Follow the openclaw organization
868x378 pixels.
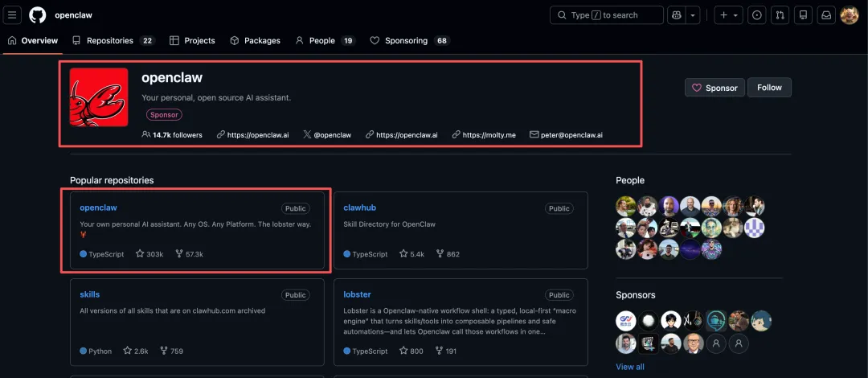click(x=769, y=88)
